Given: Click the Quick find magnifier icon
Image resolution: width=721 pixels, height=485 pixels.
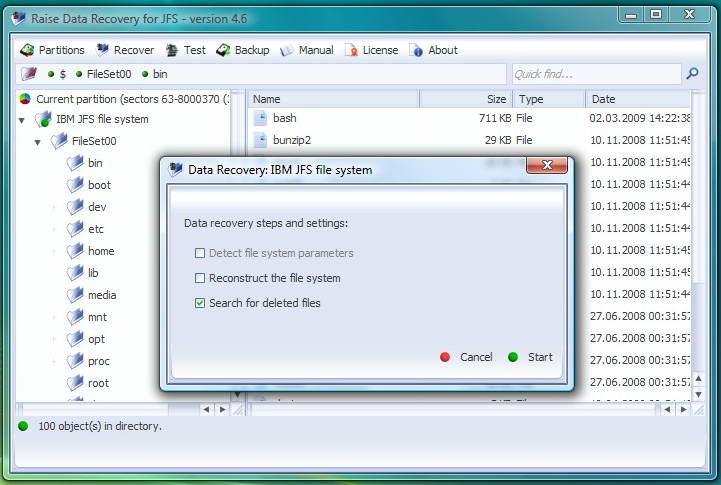Looking at the screenshot, I should (692, 74).
